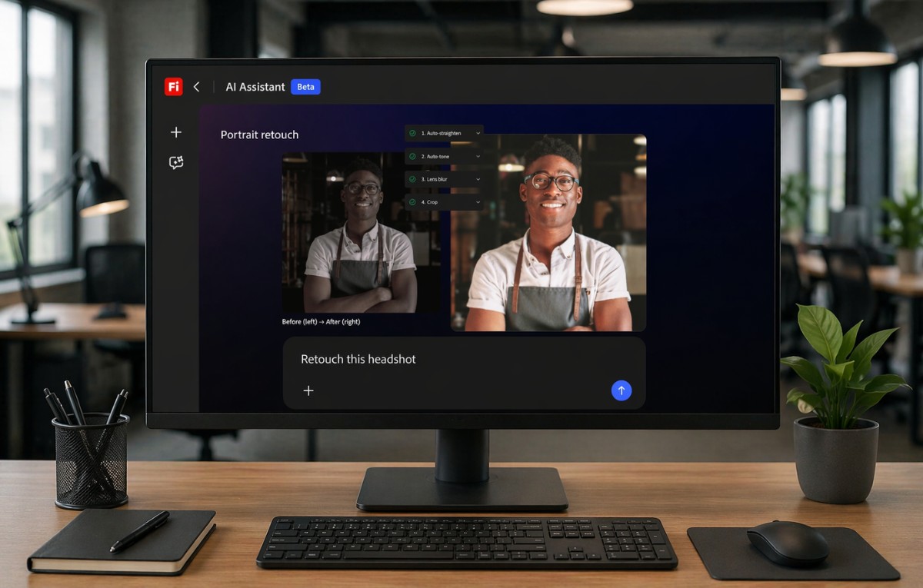The image size is (923, 588).
Task: Expand the Auto-straighten step details
Action: point(478,133)
